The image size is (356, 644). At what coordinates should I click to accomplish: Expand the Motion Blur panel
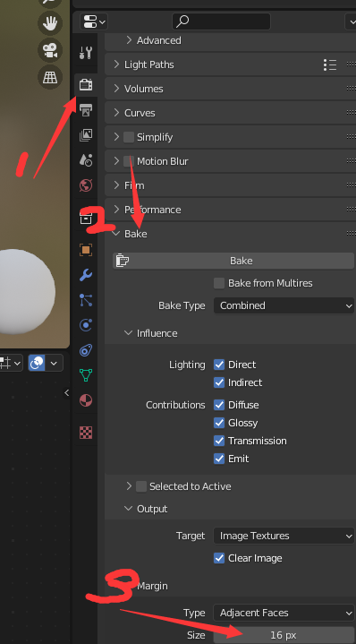point(116,161)
